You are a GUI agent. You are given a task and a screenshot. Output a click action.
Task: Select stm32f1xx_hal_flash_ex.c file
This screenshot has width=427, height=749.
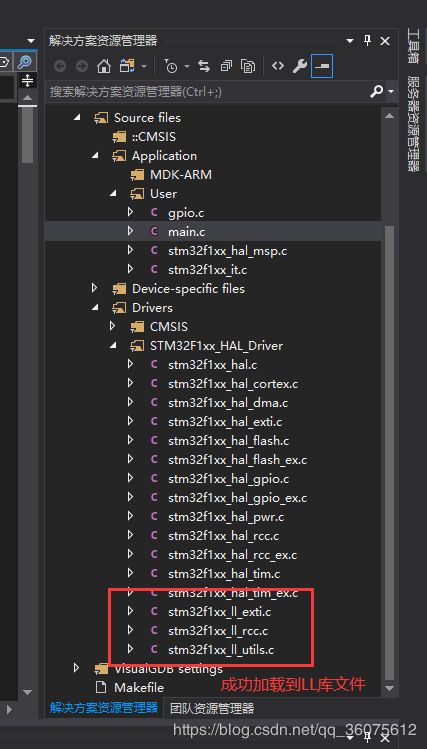pyautogui.click(x=237, y=460)
